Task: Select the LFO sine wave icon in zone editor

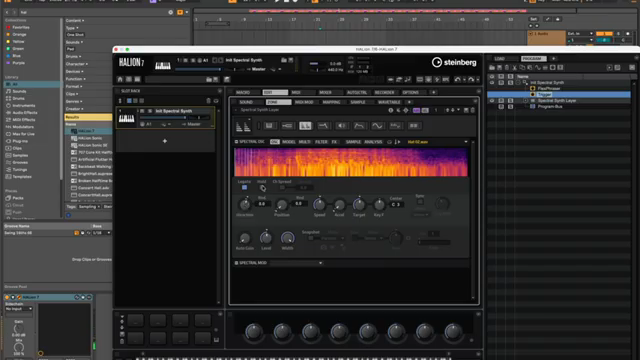Action: [377, 126]
